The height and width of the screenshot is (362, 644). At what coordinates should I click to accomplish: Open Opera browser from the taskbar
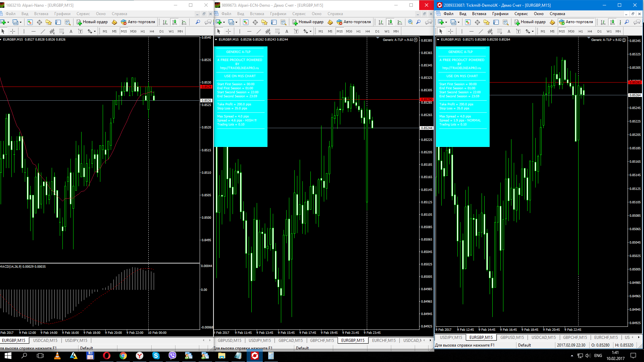pyautogui.click(x=106, y=356)
